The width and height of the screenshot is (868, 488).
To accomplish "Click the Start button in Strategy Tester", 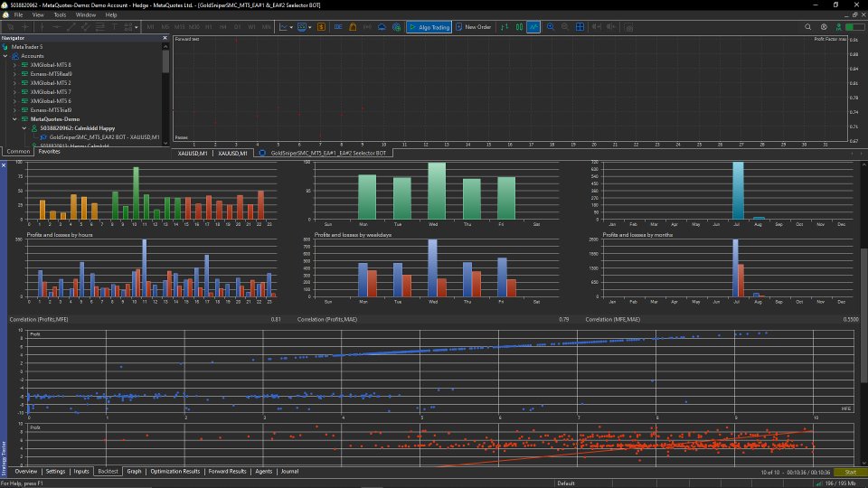I will pos(850,472).
